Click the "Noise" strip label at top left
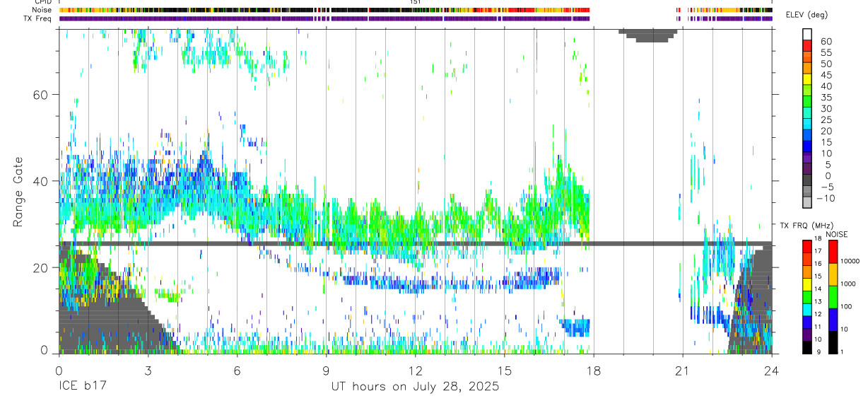The image size is (868, 401). [x=42, y=10]
